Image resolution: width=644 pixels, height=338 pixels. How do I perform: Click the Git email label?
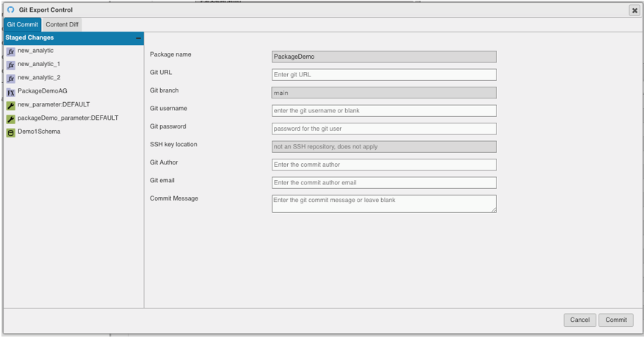162,181
